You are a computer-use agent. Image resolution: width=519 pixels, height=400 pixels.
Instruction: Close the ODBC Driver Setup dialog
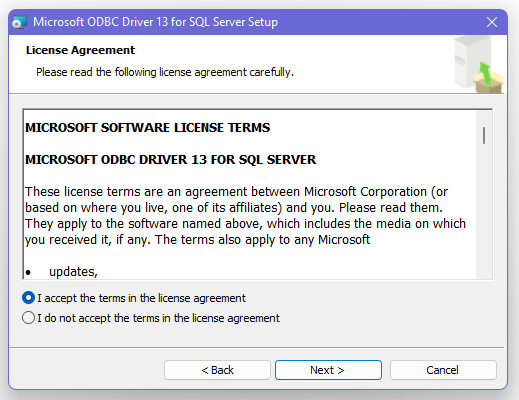point(492,22)
